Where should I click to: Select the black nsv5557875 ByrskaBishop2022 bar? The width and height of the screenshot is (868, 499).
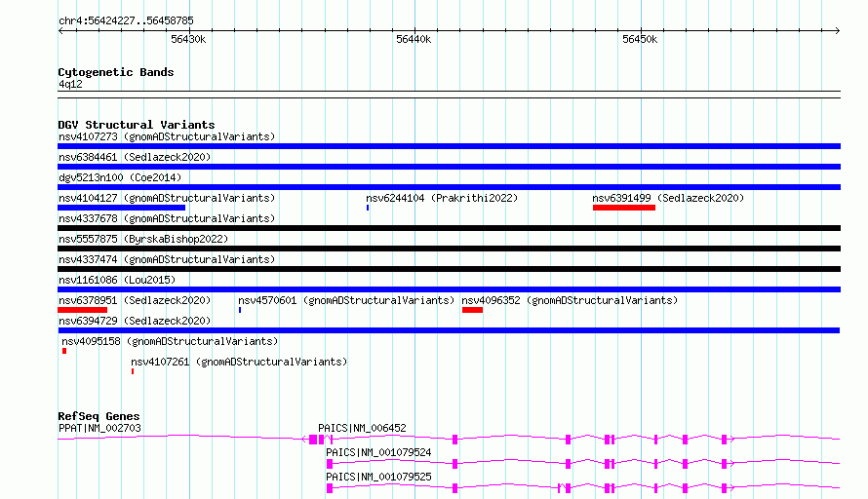(x=449, y=249)
